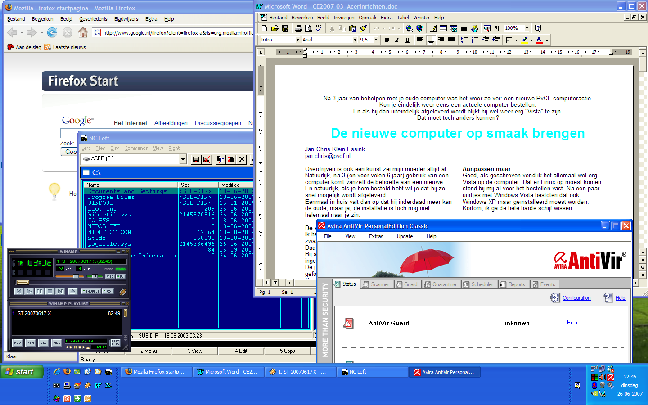648x405 pixels.
Task: Adjust Winamp volume slider
Action: (x=69, y=276)
